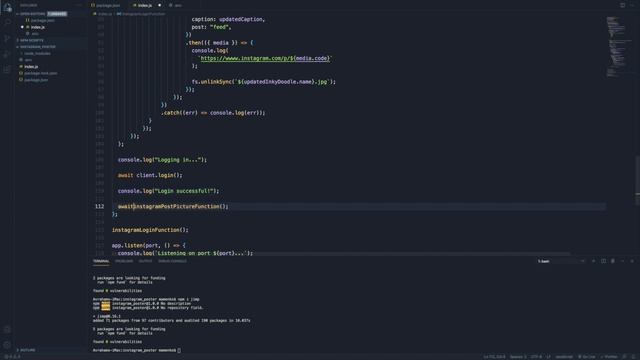640x360 pixels.
Task: Open the Manage gear in activity bar
Action: tap(7, 345)
